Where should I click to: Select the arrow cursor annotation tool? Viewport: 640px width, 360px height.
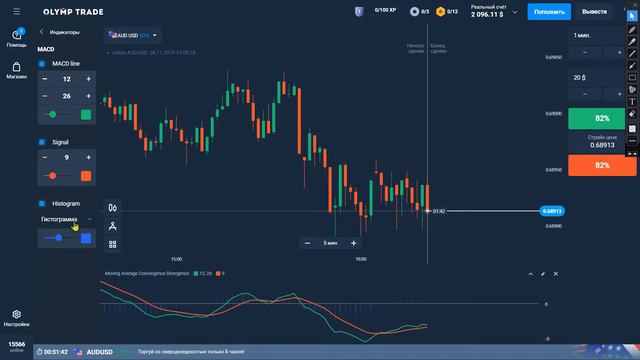click(x=632, y=16)
